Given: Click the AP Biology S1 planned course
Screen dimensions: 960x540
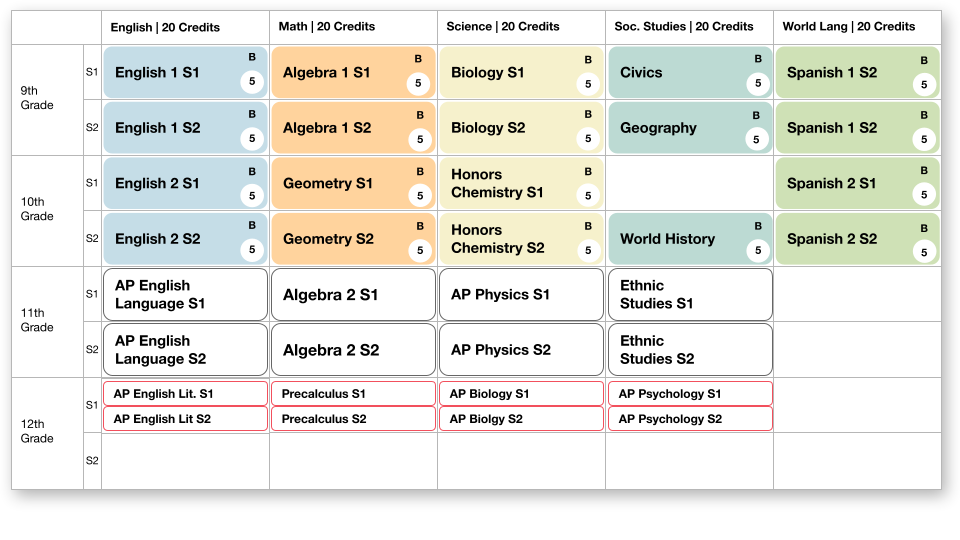Looking at the screenshot, I should (x=522, y=394).
